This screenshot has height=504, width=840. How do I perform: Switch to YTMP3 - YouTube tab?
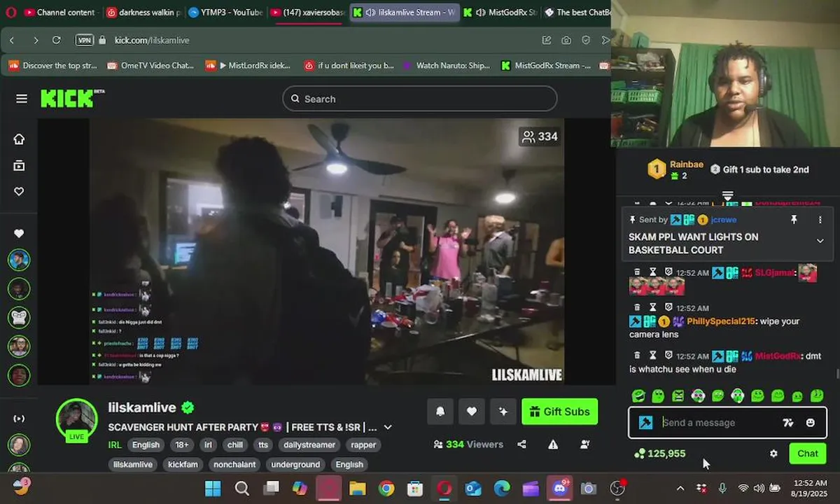225,12
